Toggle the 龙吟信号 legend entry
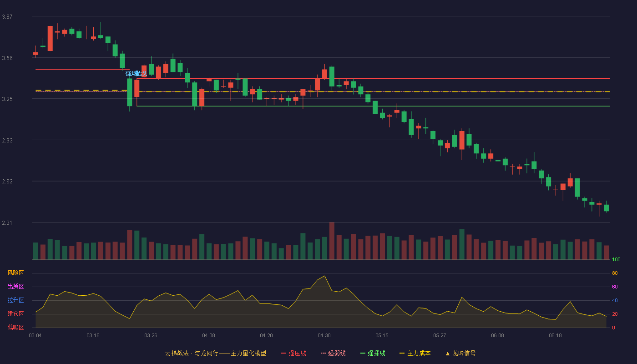Screen dimensions: 637x364 click(460, 353)
